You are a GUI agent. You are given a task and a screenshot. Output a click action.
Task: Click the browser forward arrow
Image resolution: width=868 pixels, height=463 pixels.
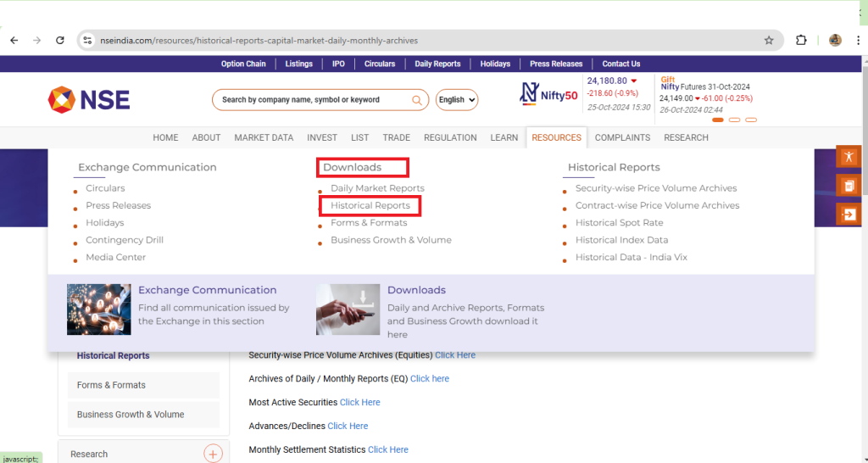tap(36, 41)
